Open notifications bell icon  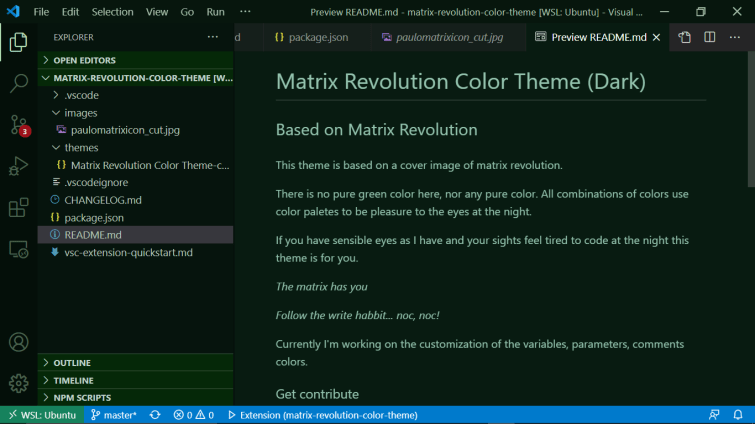738,415
